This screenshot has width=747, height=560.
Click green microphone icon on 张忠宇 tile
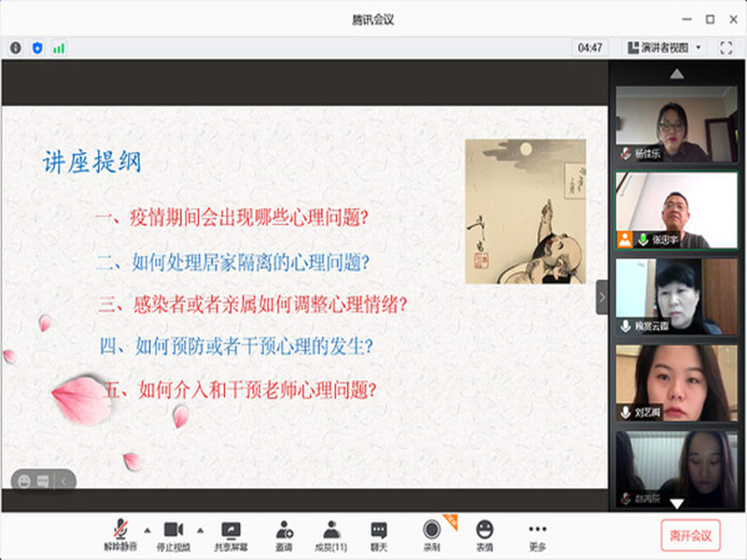click(x=642, y=240)
